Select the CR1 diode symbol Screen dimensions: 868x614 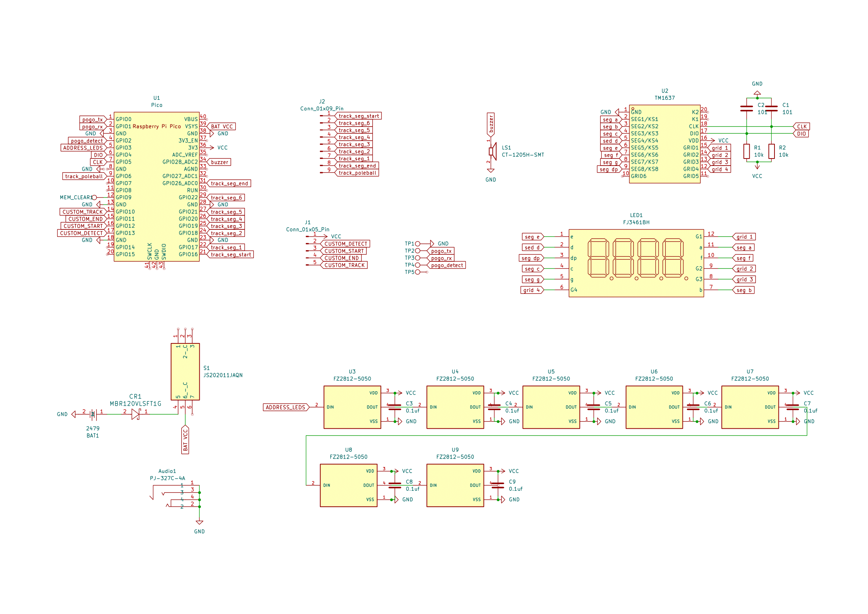pos(135,414)
